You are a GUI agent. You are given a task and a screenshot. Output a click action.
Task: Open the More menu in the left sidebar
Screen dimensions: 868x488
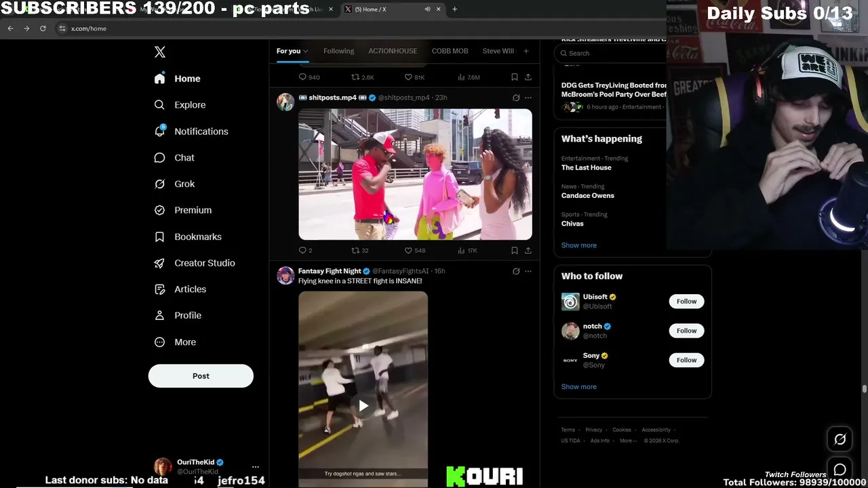click(x=174, y=342)
